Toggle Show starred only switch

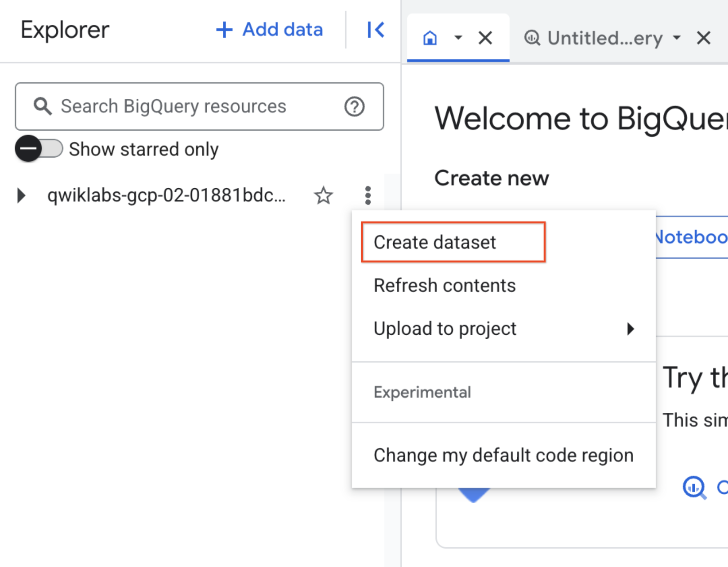pyautogui.click(x=39, y=149)
